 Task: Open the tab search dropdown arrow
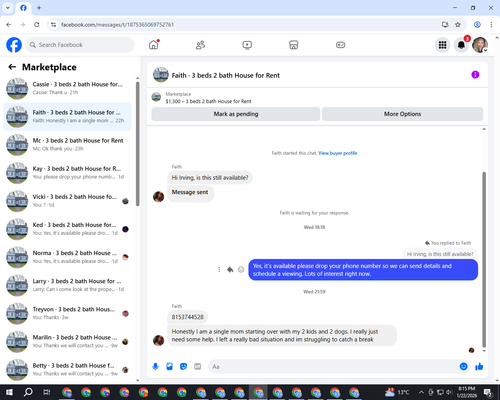8,8
